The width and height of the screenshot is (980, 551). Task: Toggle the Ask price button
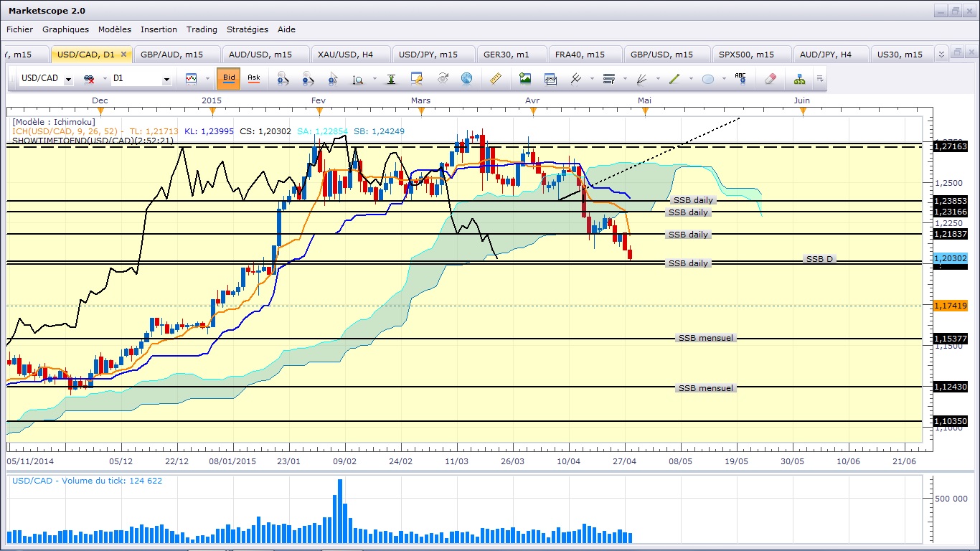point(254,78)
